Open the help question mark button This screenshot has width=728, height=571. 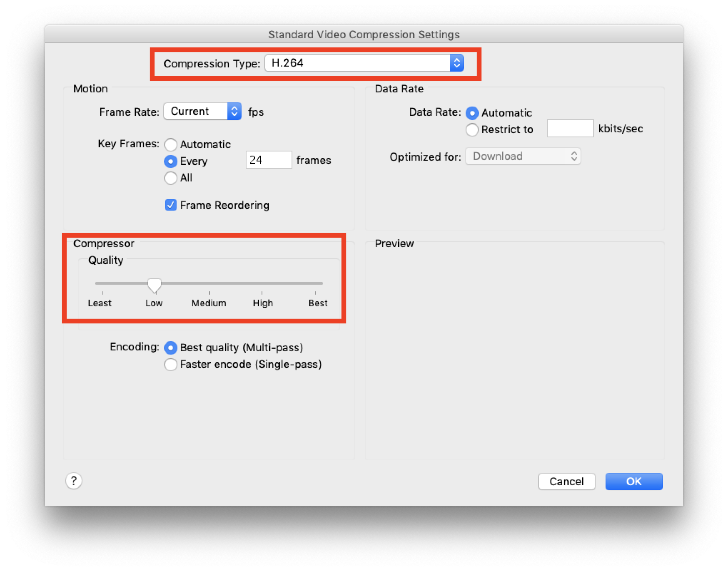pos(74,481)
